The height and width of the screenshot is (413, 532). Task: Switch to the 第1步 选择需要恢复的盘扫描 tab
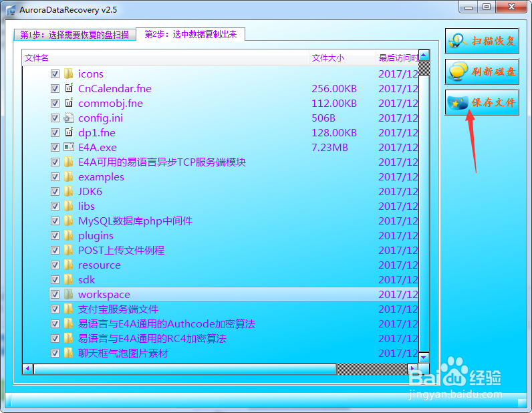point(75,35)
